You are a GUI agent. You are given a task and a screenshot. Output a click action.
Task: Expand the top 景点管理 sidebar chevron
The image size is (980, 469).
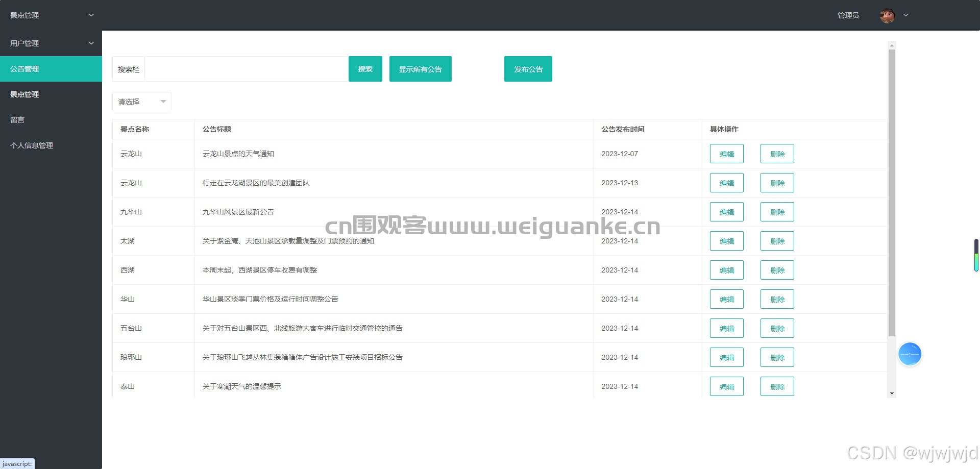[91, 15]
